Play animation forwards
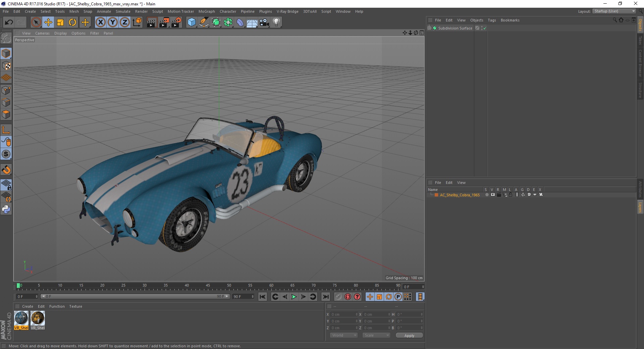Image resolution: width=644 pixels, height=349 pixels. [294, 297]
